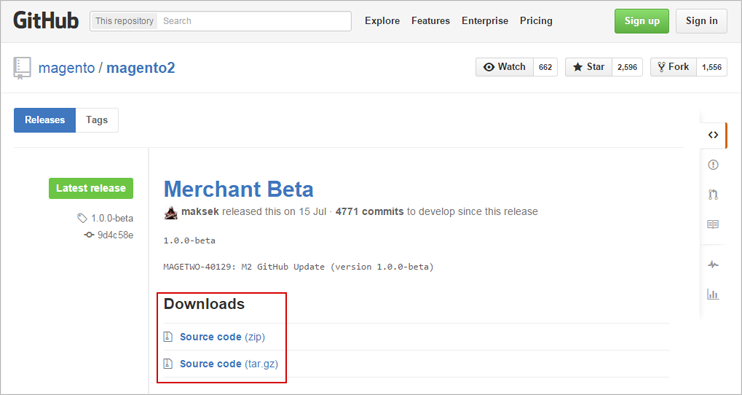Open the 662 watchers count
742x395 pixels.
click(546, 67)
